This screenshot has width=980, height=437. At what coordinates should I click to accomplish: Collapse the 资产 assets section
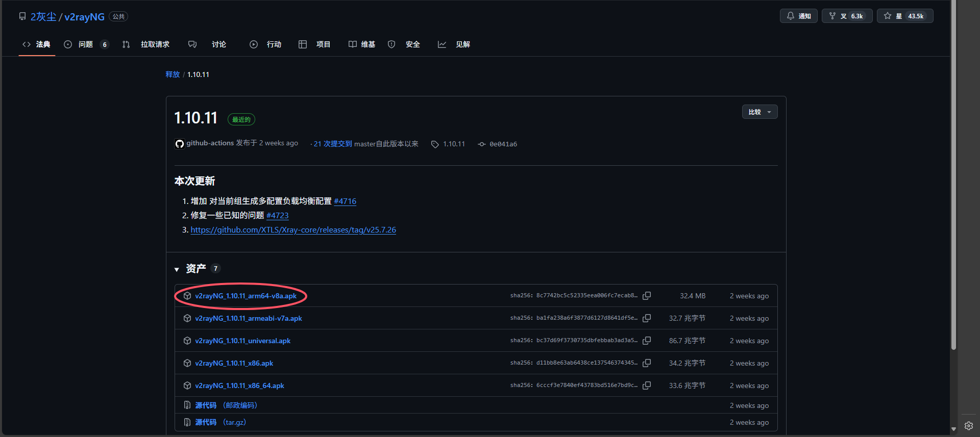tap(177, 269)
